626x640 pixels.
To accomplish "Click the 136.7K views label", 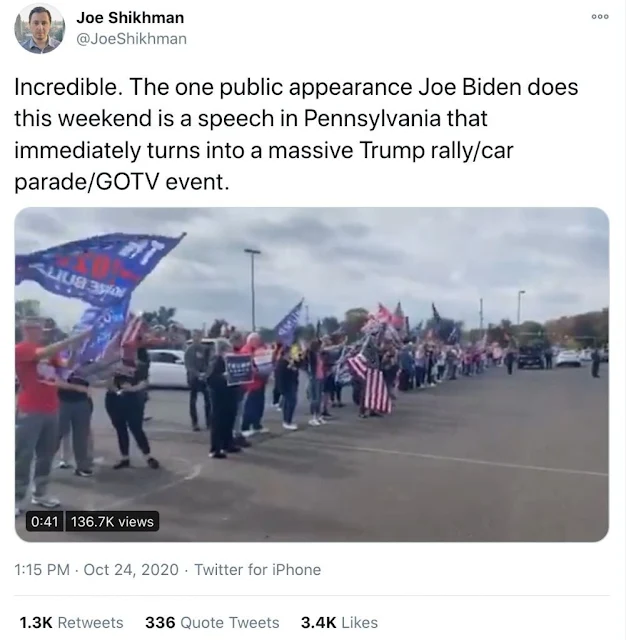I will click(112, 521).
